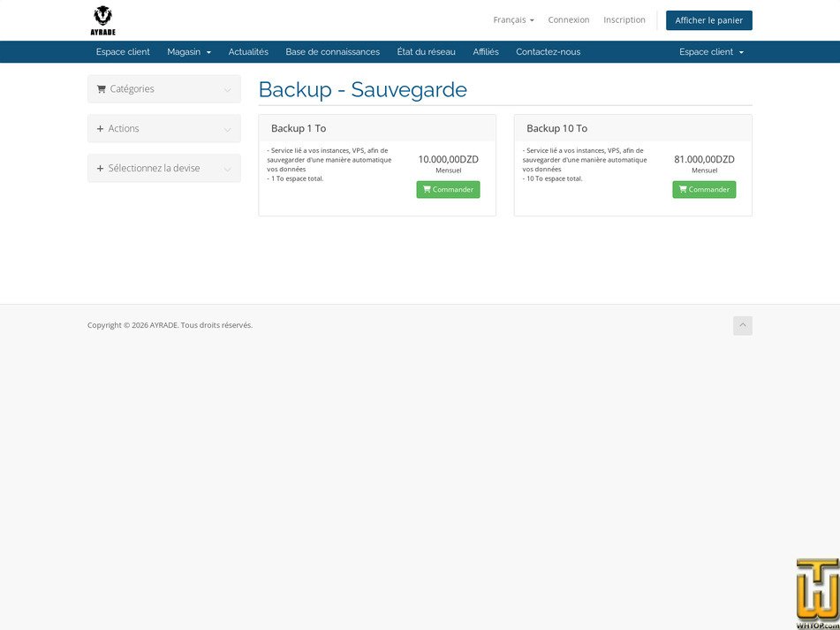Click the back-to-top arrow button
The width and height of the screenshot is (840, 630).
coord(743,326)
